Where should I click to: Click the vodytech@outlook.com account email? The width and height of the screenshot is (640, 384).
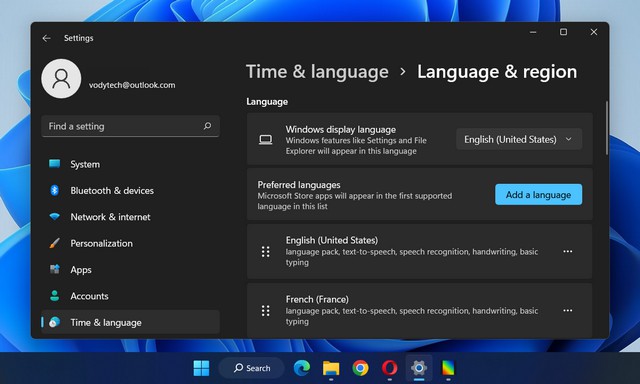tap(132, 85)
